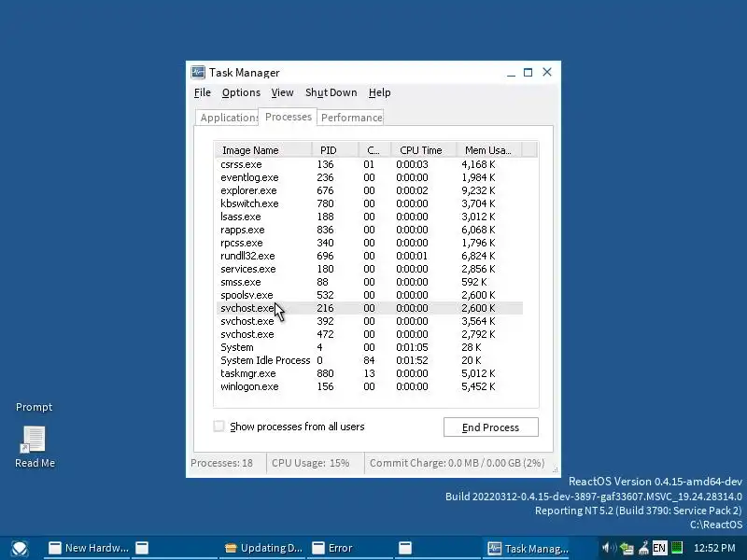Viewport: 747px width, 560px height.
Task: Select svchost.exe with PID 472
Action: click(x=370, y=334)
